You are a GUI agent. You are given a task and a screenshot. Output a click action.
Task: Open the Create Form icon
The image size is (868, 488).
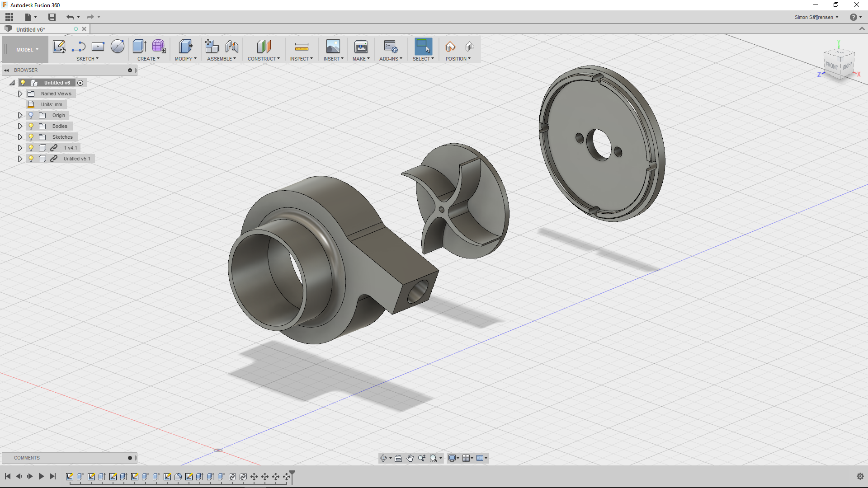click(159, 47)
